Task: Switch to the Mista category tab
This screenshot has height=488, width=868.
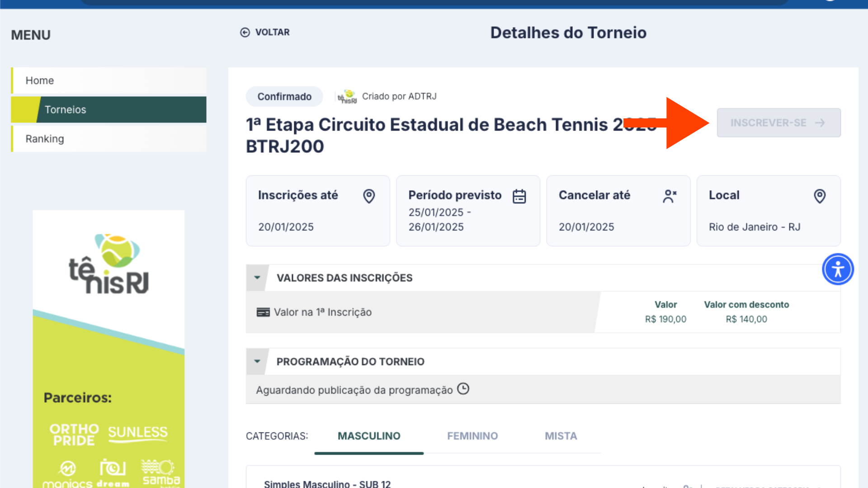Action: (561, 436)
